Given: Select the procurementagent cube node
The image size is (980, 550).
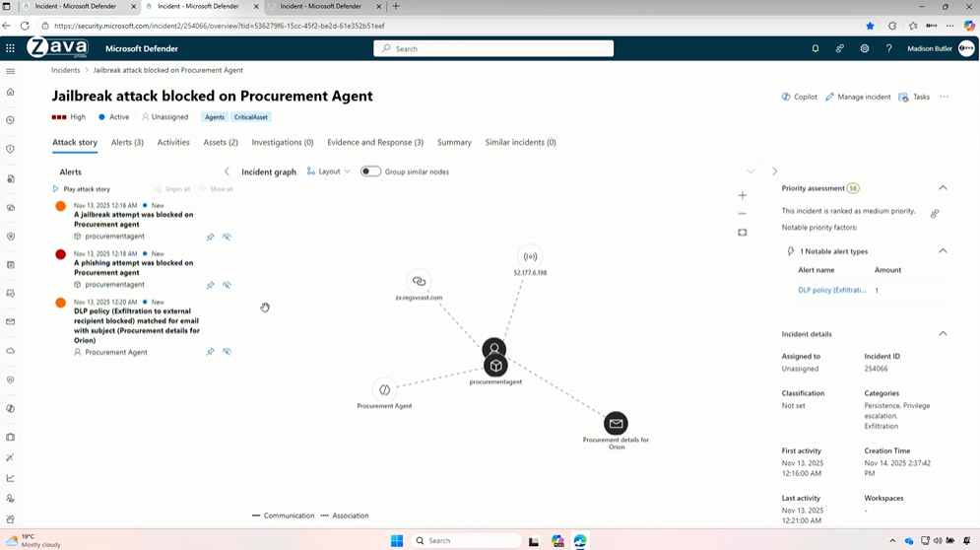Looking at the screenshot, I should tap(495, 366).
